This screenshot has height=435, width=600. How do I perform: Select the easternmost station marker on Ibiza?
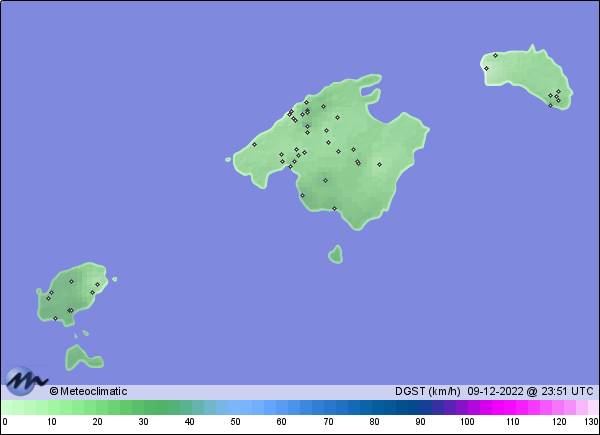[x=98, y=285]
